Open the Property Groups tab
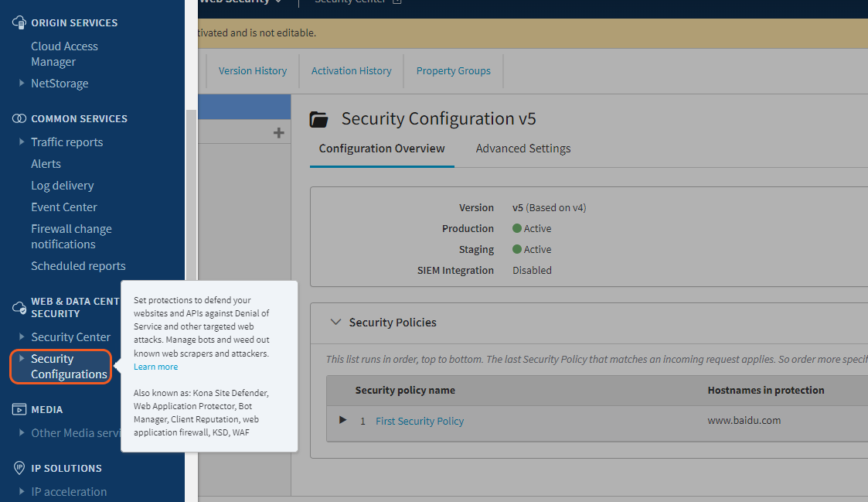The width and height of the screenshot is (868, 502). coord(453,70)
